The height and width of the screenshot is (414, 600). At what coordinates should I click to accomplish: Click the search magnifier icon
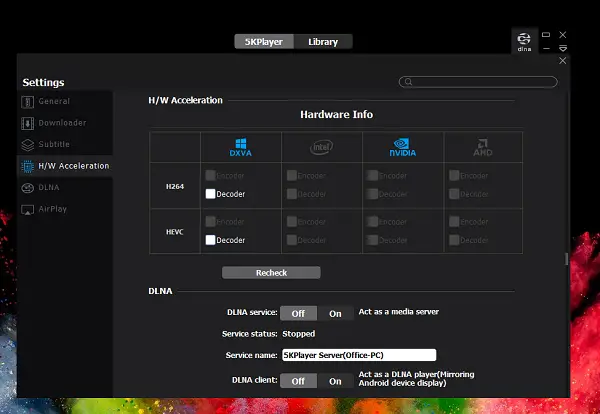(x=408, y=81)
